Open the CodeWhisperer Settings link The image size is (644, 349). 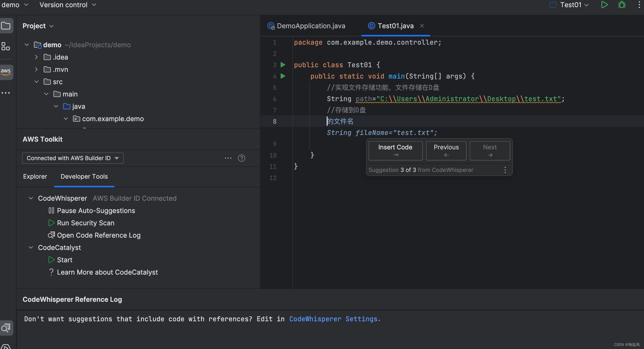[x=333, y=319]
